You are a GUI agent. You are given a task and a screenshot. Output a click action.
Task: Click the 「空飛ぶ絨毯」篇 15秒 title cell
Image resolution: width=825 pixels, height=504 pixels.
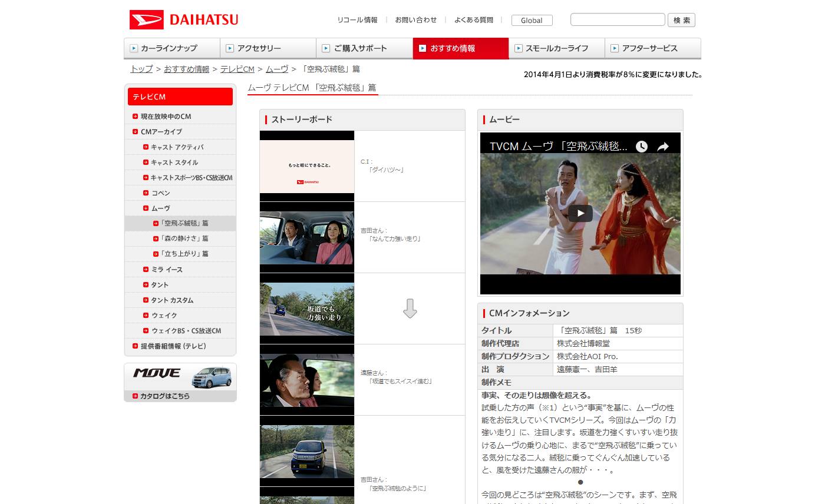[618, 331]
